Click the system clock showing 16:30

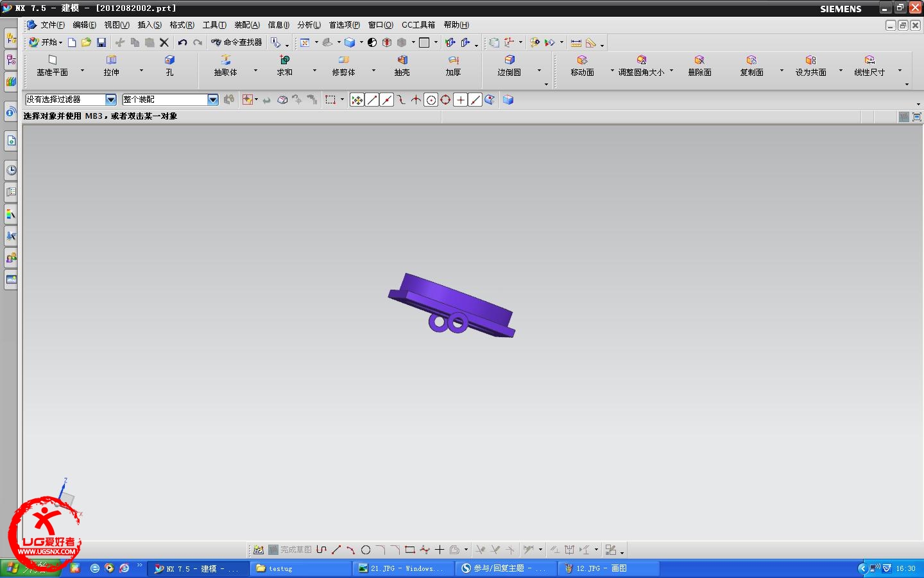tap(905, 568)
